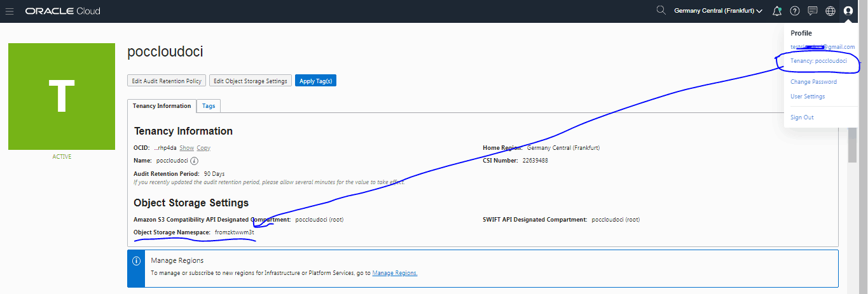
Task: Open the announcements bell icon
Action: (x=777, y=11)
